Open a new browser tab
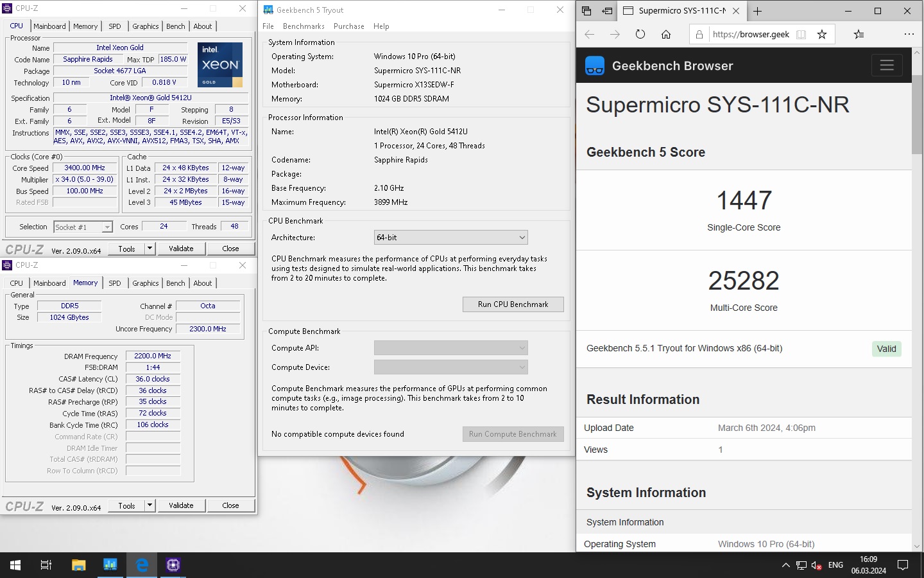 [758, 11]
